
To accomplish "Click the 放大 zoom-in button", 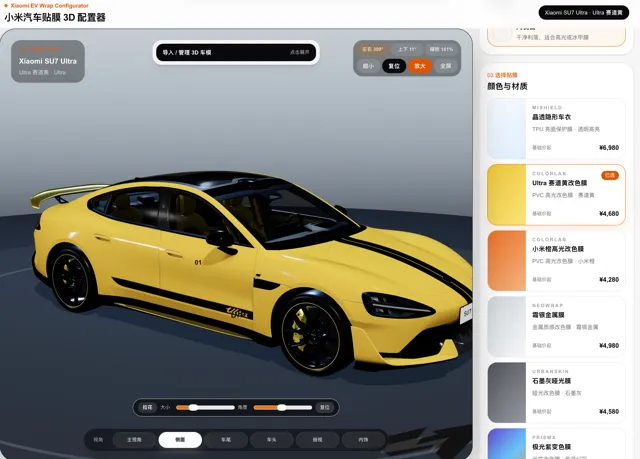I will tap(420, 66).
